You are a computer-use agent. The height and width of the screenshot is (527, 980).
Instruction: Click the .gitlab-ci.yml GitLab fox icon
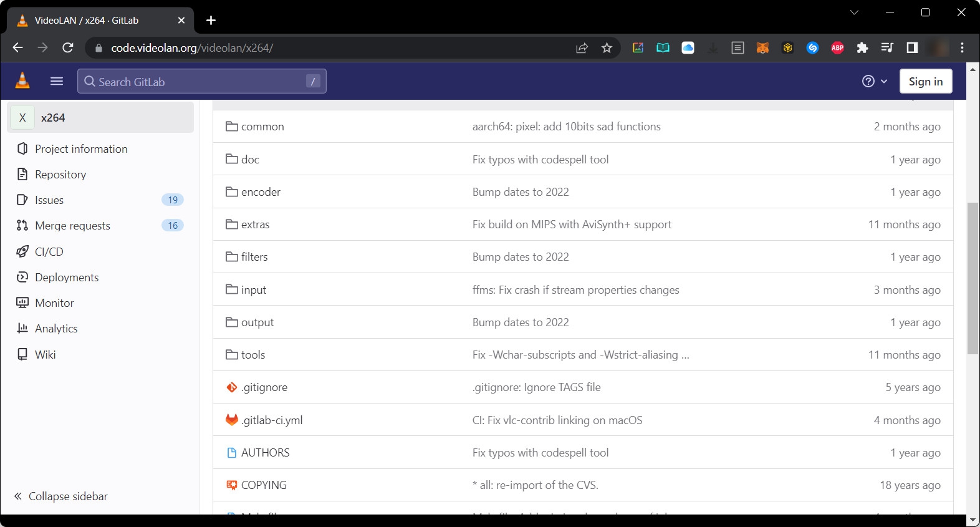pyautogui.click(x=232, y=420)
